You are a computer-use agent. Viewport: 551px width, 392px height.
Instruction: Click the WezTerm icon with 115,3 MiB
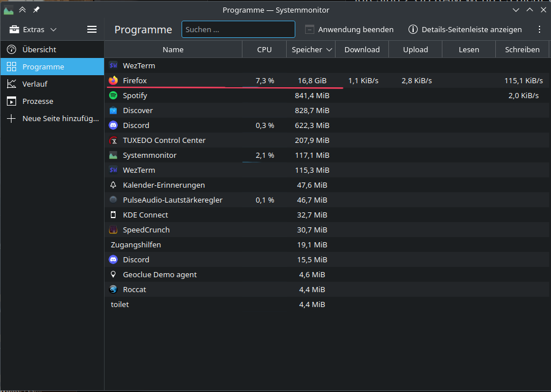113,170
